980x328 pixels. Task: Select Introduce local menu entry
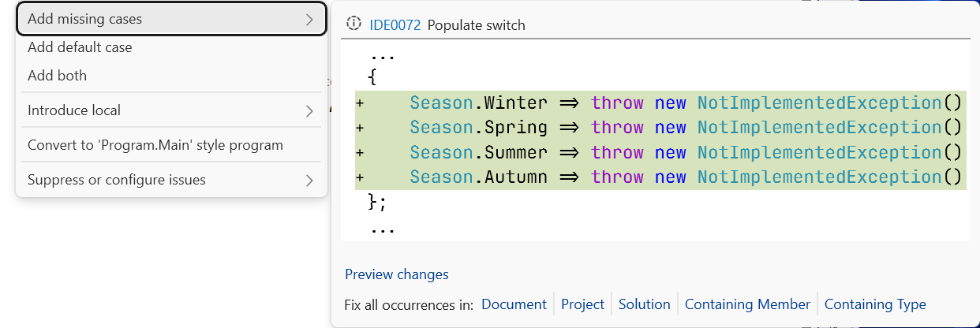pyautogui.click(x=171, y=110)
